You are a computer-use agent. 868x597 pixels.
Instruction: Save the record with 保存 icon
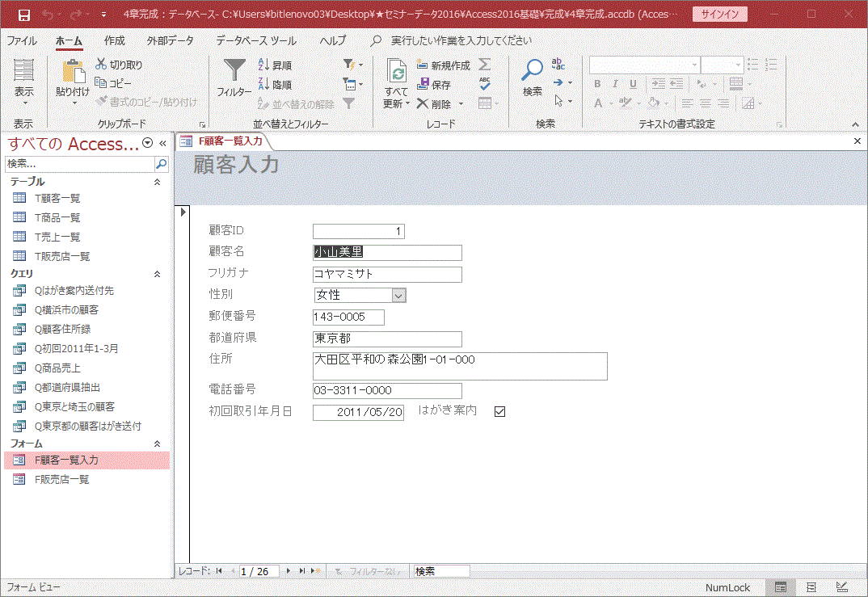tap(423, 83)
